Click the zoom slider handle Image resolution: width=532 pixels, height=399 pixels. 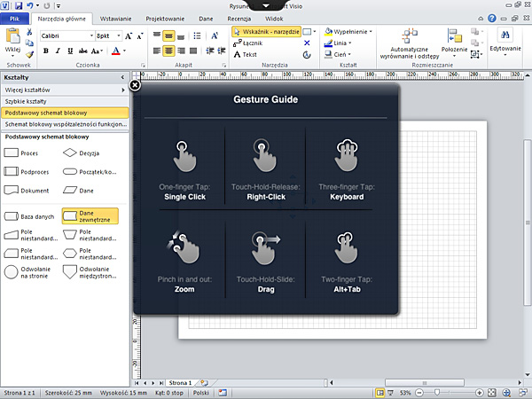437,393
